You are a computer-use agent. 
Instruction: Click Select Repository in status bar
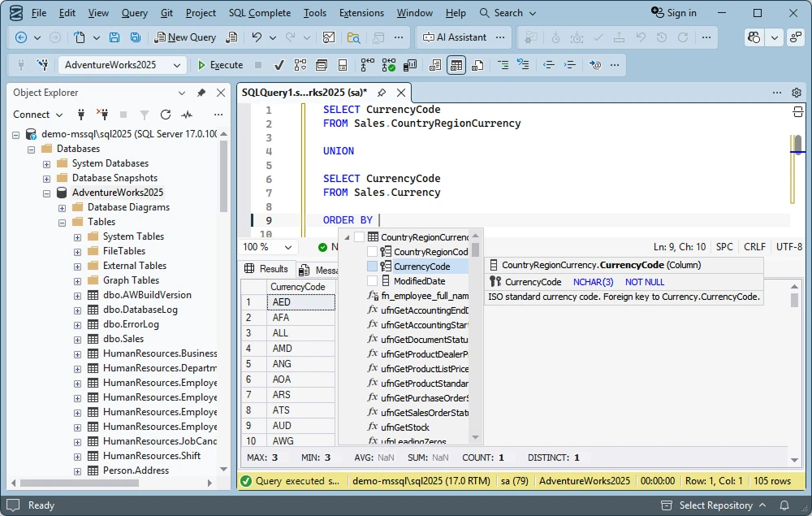(x=714, y=505)
